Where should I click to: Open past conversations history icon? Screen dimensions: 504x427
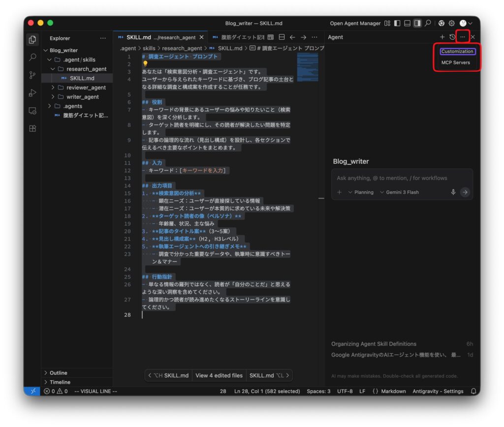click(452, 37)
